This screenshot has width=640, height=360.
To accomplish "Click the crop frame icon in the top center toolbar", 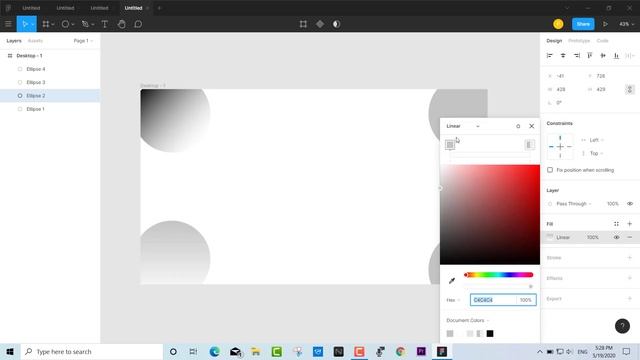I will 303,24.
